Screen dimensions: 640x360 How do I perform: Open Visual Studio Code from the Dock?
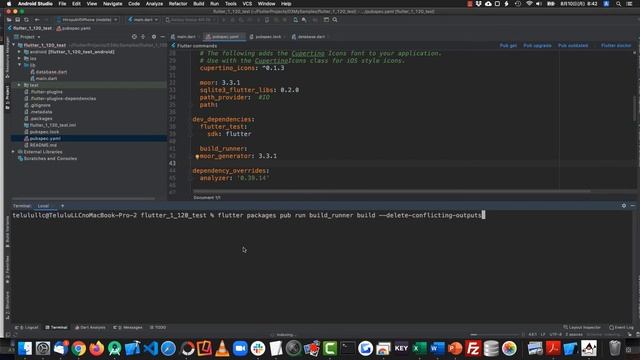(x=151, y=349)
